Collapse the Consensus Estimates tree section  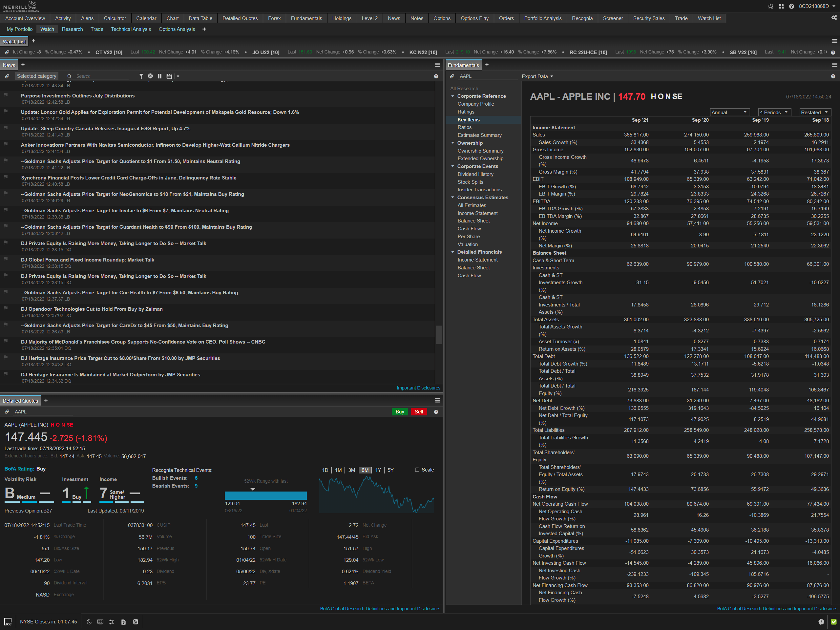pos(453,198)
